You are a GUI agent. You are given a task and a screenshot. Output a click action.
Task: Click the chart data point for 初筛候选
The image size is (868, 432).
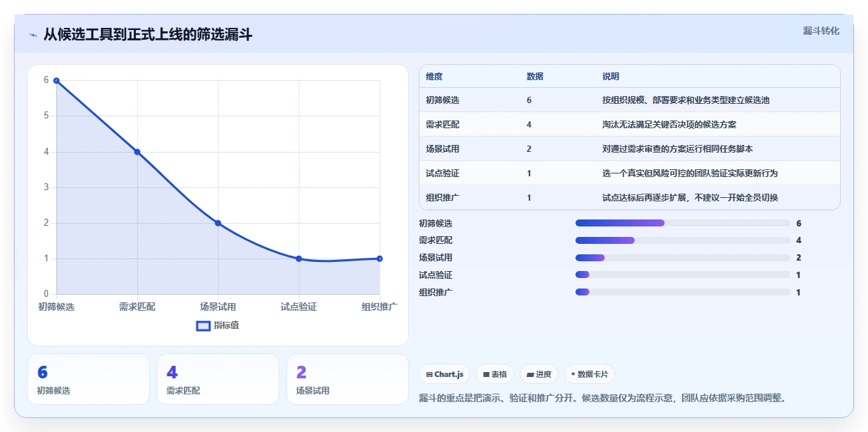pyautogui.click(x=56, y=80)
